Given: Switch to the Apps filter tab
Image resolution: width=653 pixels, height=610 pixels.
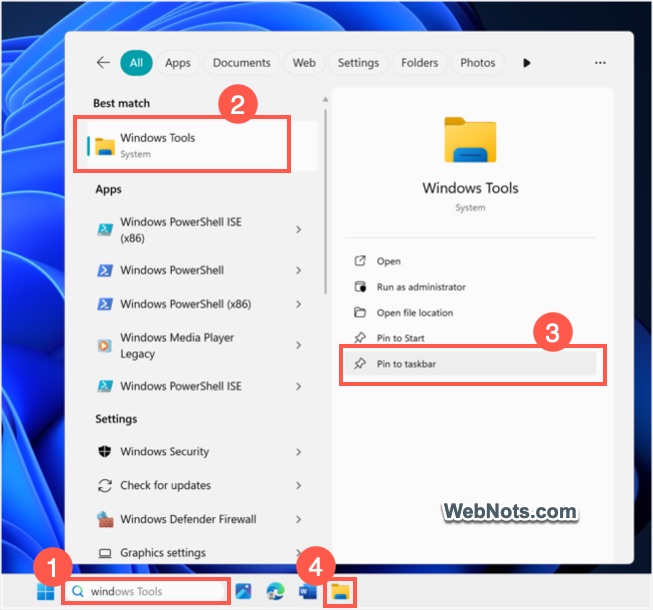Looking at the screenshot, I should coord(178,63).
